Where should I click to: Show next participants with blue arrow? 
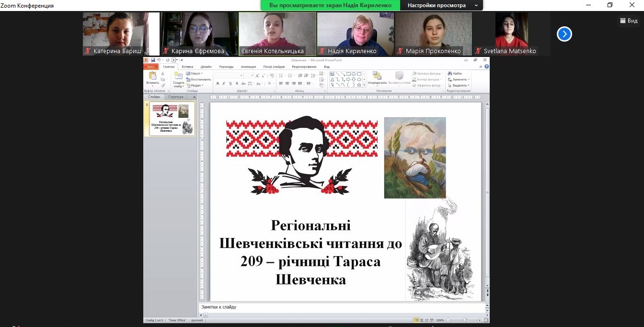coord(564,34)
